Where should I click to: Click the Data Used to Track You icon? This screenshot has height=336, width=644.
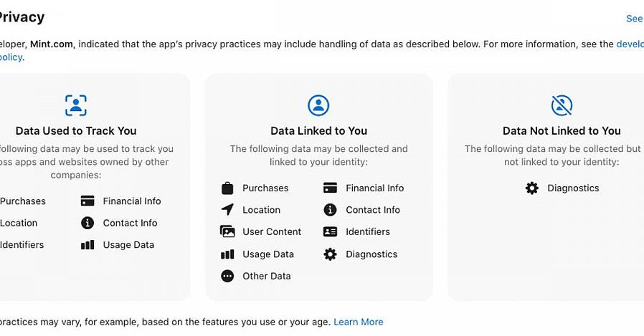pyautogui.click(x=75, y=105)
